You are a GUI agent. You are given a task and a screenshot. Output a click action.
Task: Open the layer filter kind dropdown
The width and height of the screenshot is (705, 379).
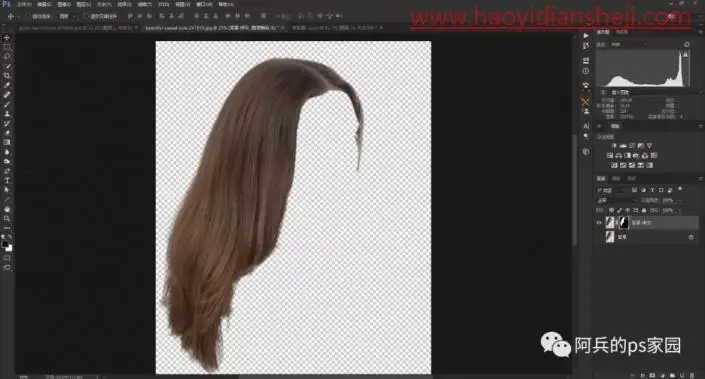point(611,190)
